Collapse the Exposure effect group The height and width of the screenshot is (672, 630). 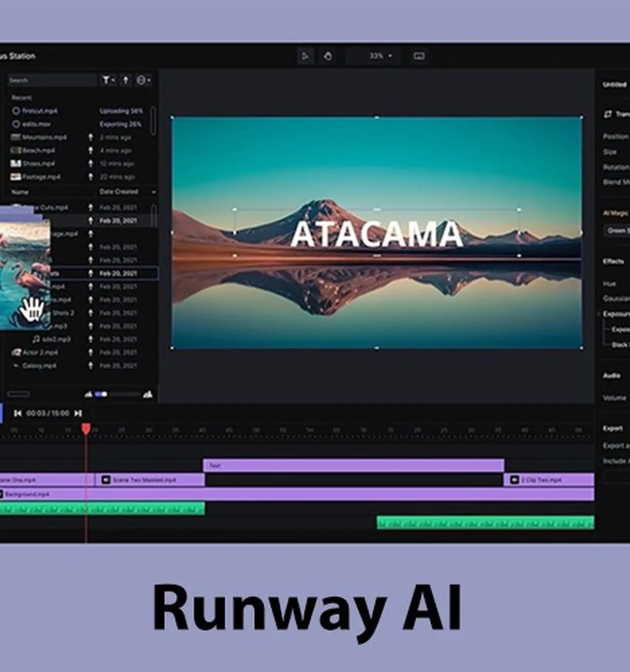[x=600, y=314]
